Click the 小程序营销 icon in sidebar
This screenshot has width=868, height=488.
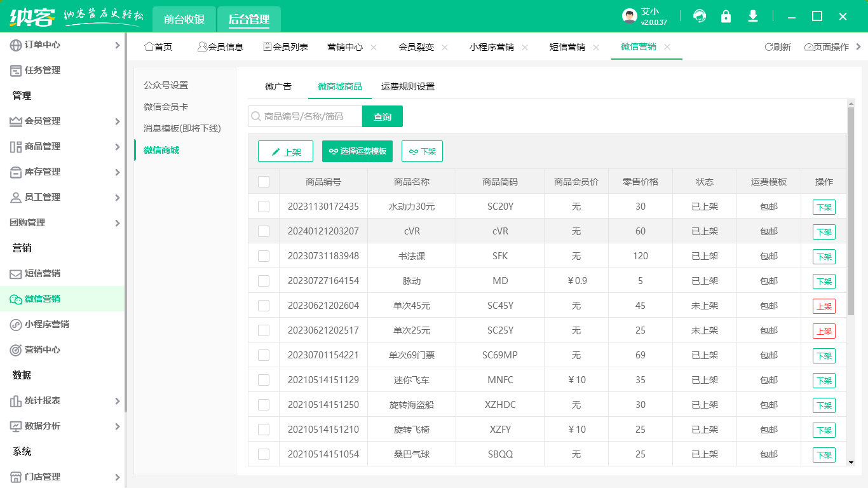16,325
